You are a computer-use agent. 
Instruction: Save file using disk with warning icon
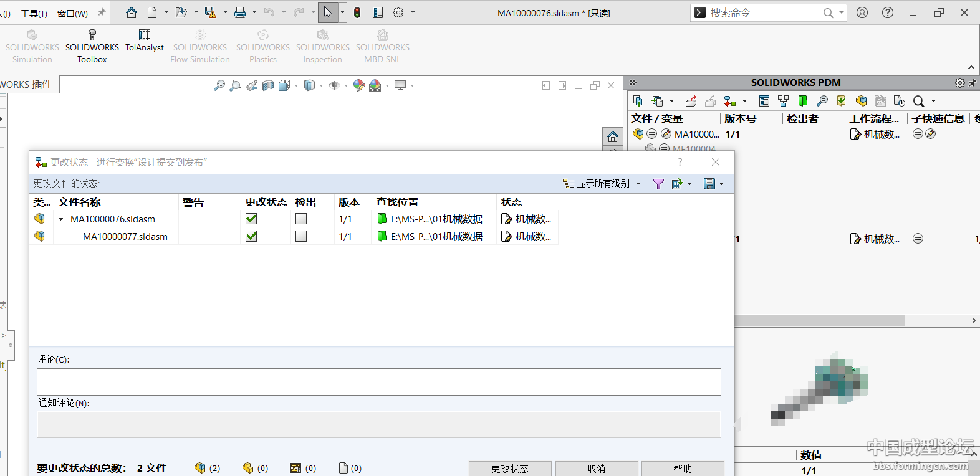(211, 12)
